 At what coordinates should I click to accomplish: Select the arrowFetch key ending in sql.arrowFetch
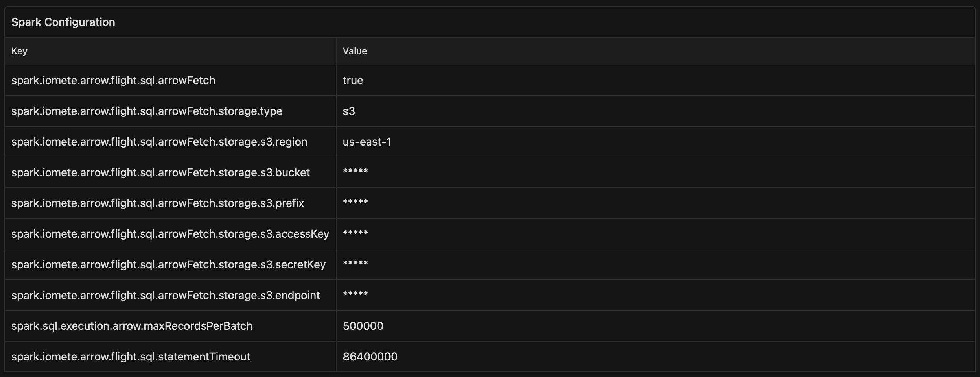pyautogui.click(x=113, y=80)
